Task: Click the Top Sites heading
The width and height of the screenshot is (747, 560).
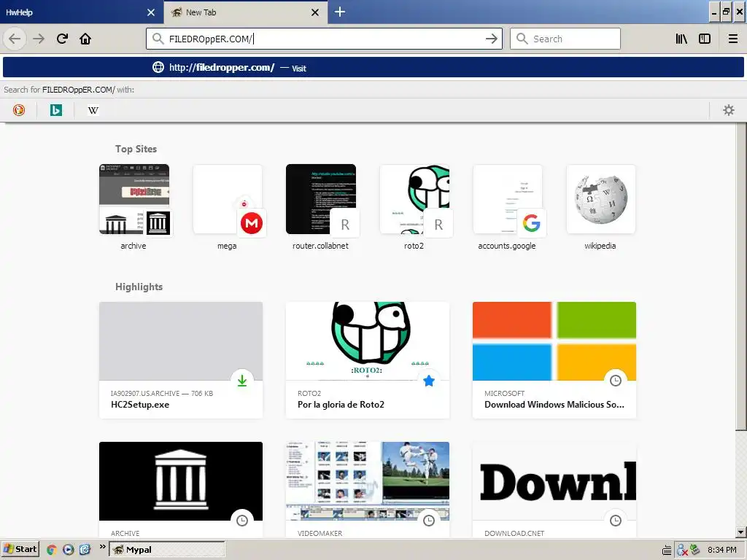Action: (x=136, y=149)
